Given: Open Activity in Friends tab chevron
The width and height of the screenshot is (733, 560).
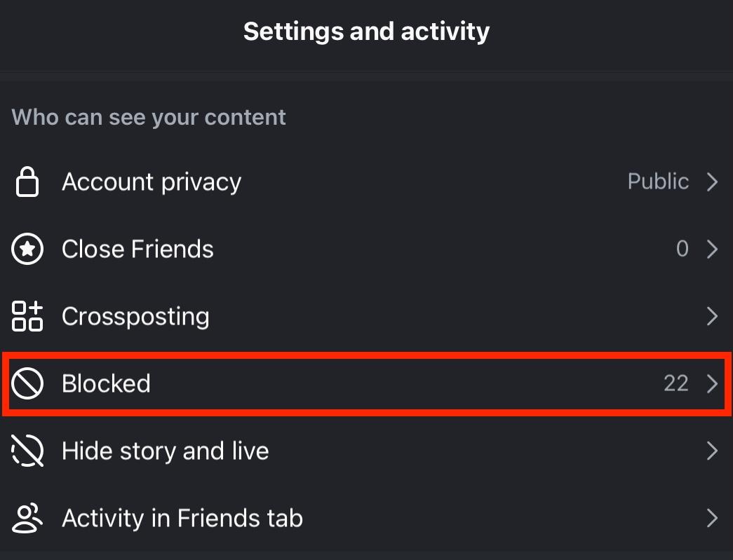Looking at the screenshot, I should (712, 518).
